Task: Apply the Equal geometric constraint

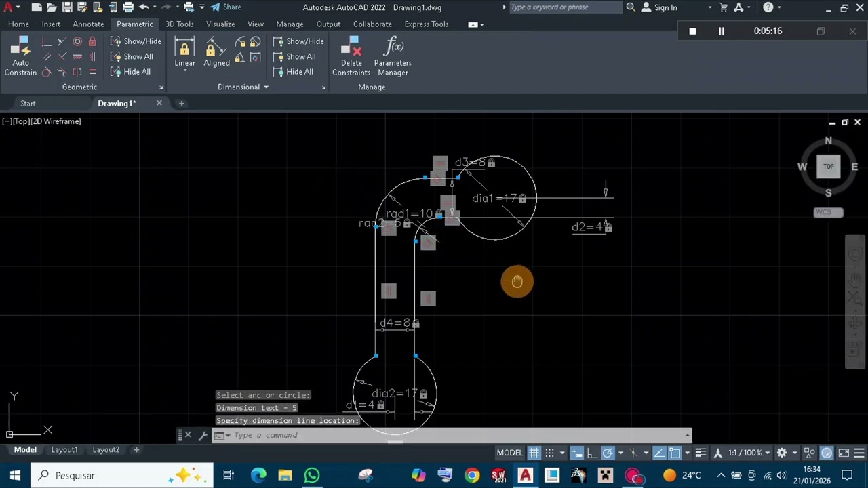Action: click(x=93, y=72)
